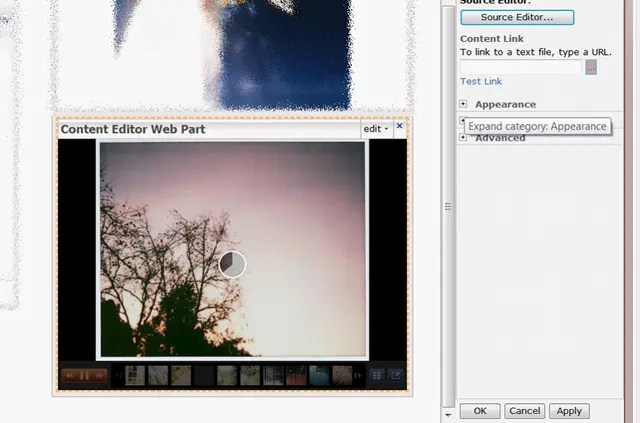Select the second slideshow thumbnail
Image resolution: width=640 pixels, height=423 pixels.
click(158, 375)
